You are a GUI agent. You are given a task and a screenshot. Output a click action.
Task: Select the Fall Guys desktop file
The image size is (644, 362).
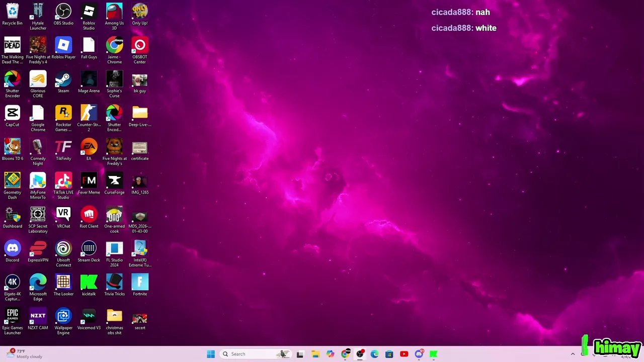click(89, 48)
